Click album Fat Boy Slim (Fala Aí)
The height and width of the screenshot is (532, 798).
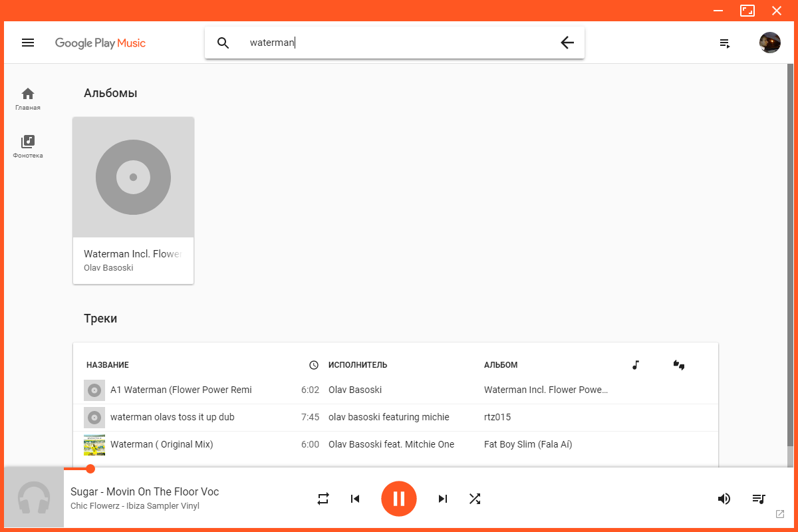tap(528, 444)
